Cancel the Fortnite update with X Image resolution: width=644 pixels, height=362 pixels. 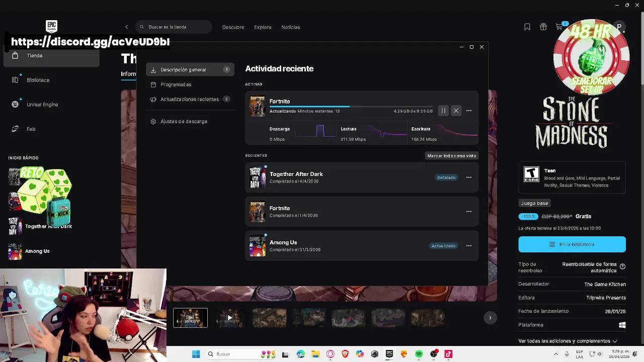click(456, 111)
